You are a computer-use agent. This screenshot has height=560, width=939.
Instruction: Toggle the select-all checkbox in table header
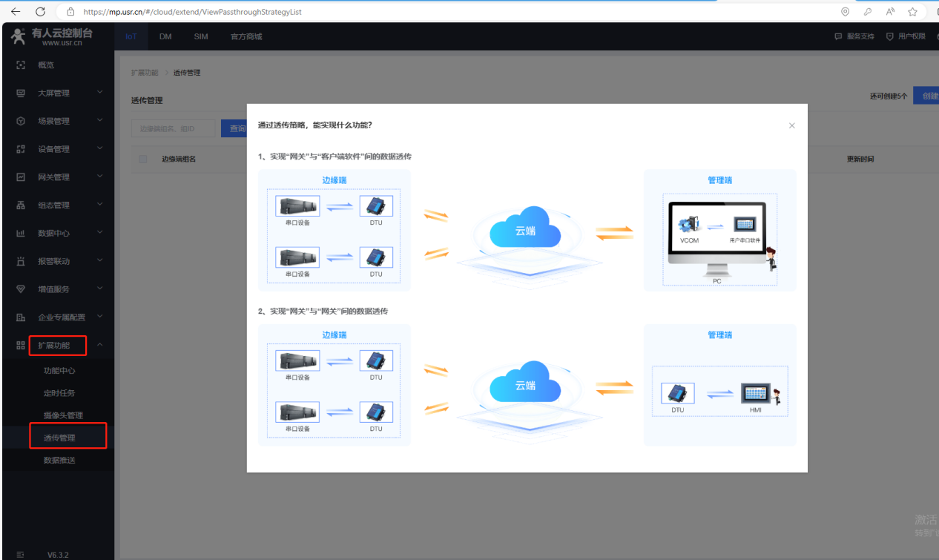click(143, 159)
